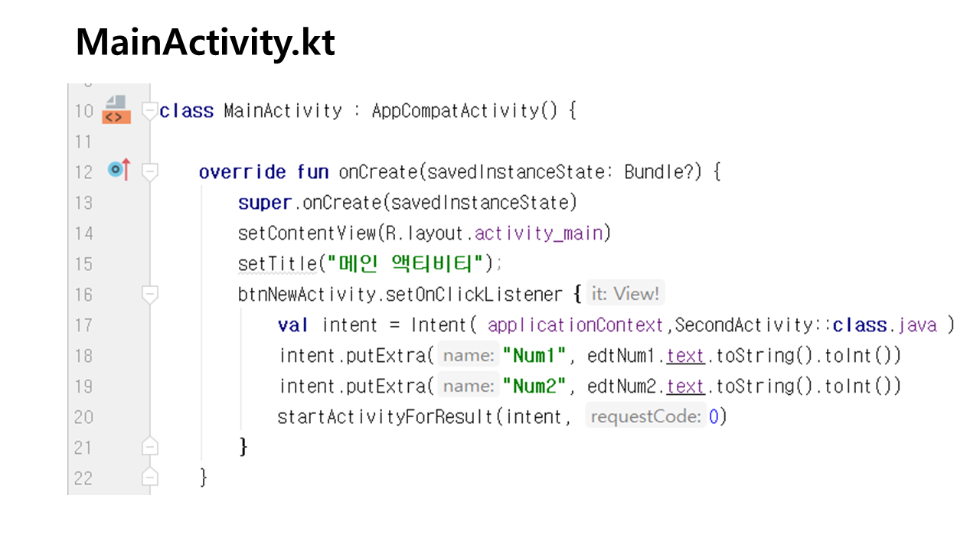Image resolution: width=980 pixels, height=551 pixels.
Task: Collapse the setOnClickListener lambda fold marker
Action: click(x=151, y=294)
